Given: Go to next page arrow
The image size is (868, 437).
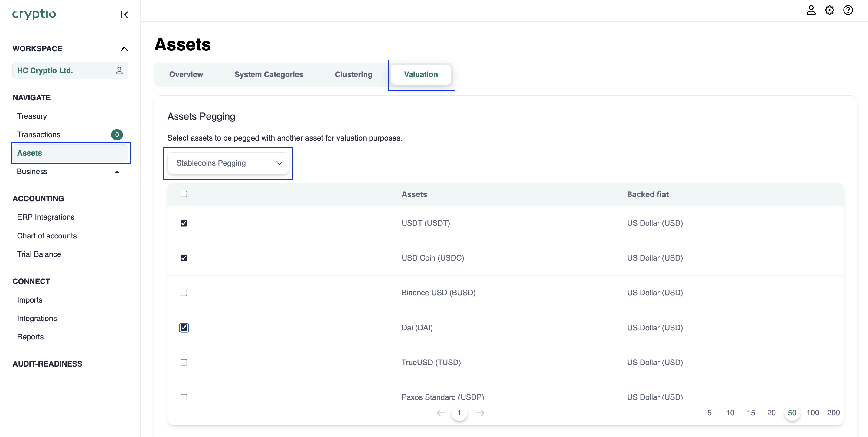Looking at the screenshot, I should click(480, 413).
